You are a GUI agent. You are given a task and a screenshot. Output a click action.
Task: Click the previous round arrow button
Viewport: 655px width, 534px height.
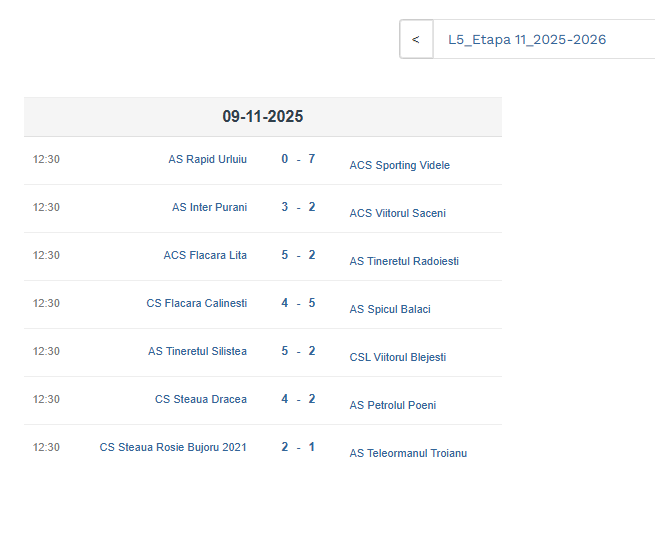click(x=416, y=40)
